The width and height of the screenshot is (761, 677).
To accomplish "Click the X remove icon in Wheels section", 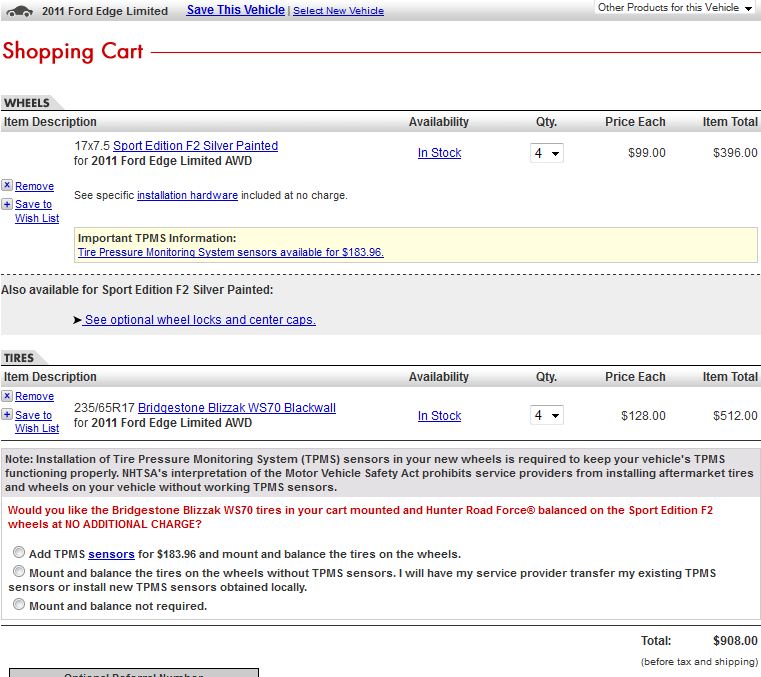I will 7,185.
